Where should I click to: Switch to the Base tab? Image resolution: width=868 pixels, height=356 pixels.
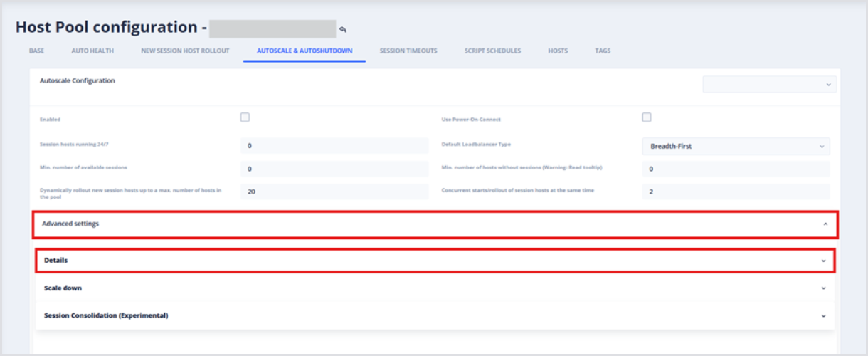(36, 51)
